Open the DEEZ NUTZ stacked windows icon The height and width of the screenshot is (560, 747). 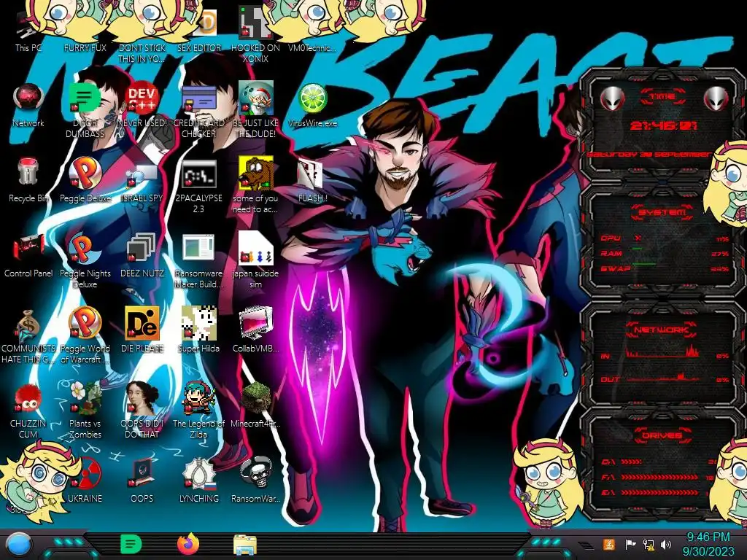tap(142, 255)
